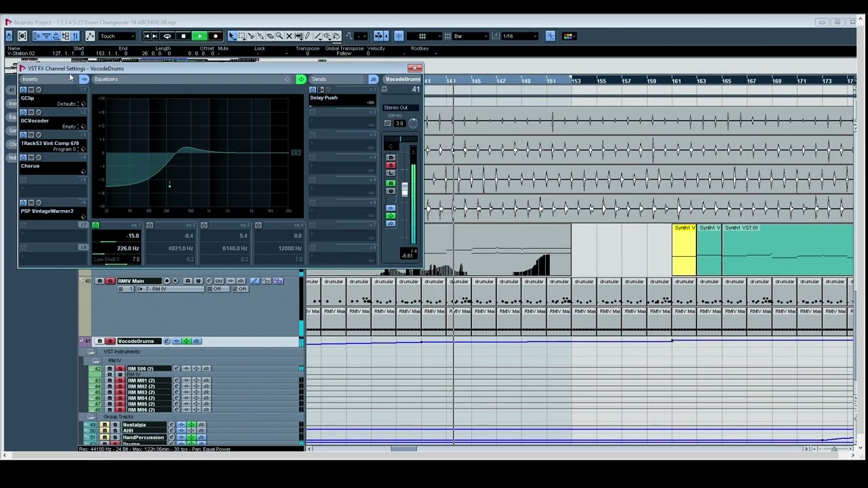This screenshot has height=488, width=868.
Task: Bypass all inserts via Inserts header button
Action: 84,79
